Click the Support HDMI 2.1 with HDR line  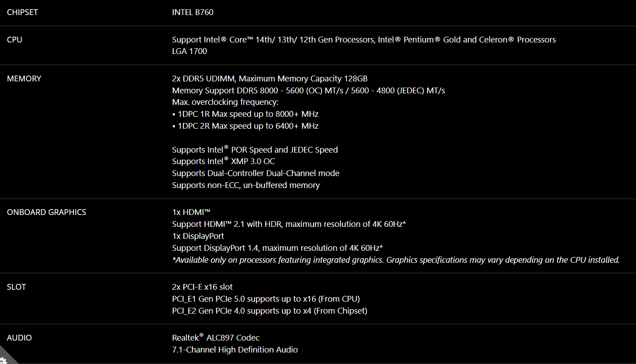pos(289,224)
